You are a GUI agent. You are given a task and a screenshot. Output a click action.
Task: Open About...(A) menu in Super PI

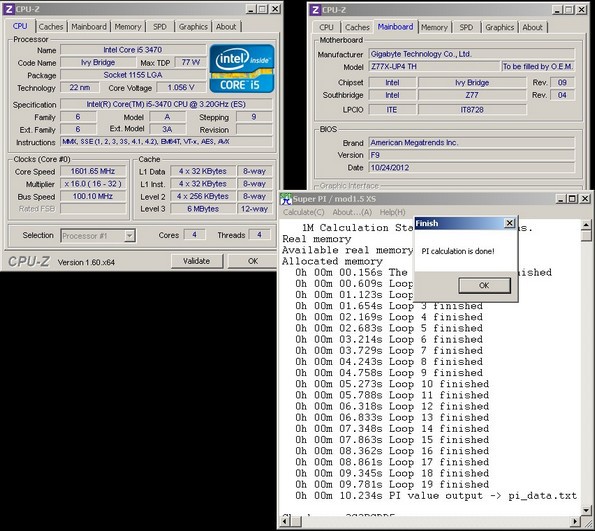click(352, 212)
